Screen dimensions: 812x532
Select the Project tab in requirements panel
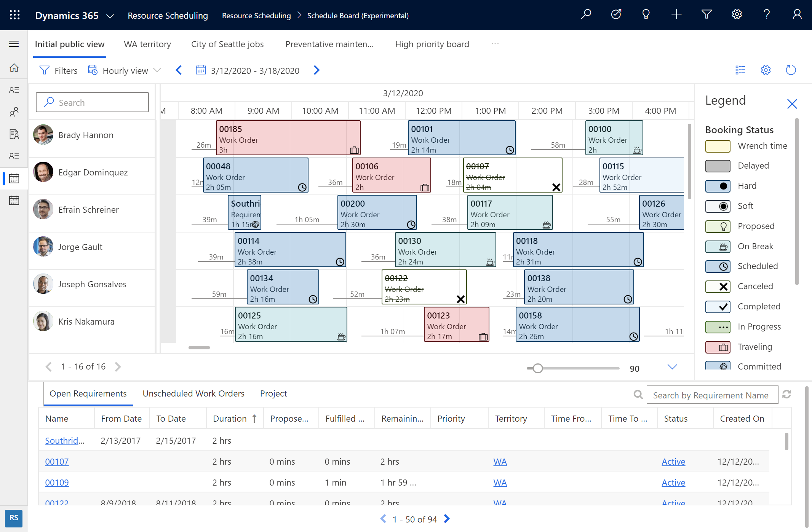273,393
